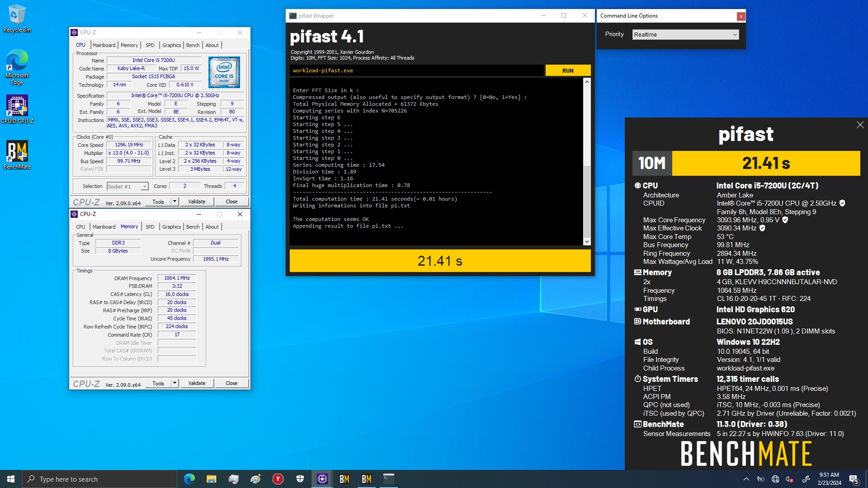Click the yellow 21.41 s result bar
868x488 pixels.
[440, 261]
